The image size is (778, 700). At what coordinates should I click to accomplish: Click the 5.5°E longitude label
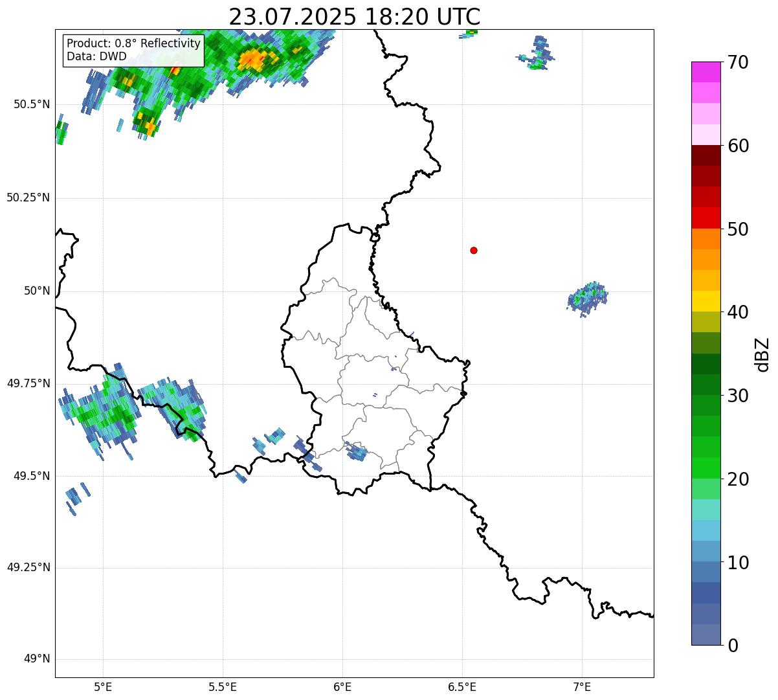(223, 686)
